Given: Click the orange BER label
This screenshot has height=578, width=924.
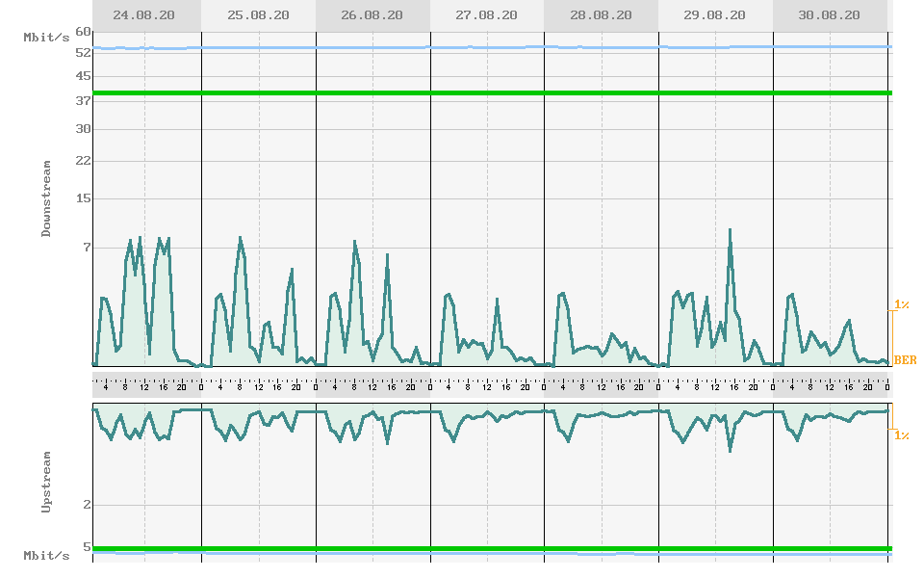Looking at the screenshot, I should [905, 360].
